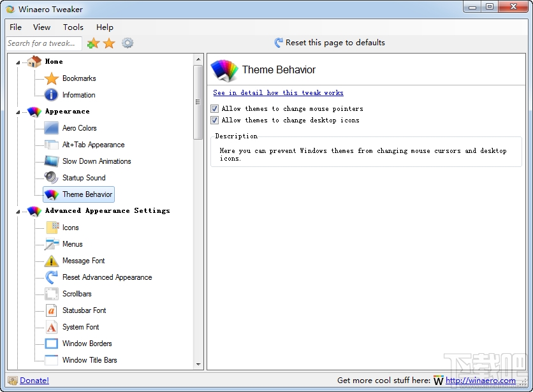Collapse the Advanced Appearance Settings node
The image size is (533, 392).
(x=18, y=212)
